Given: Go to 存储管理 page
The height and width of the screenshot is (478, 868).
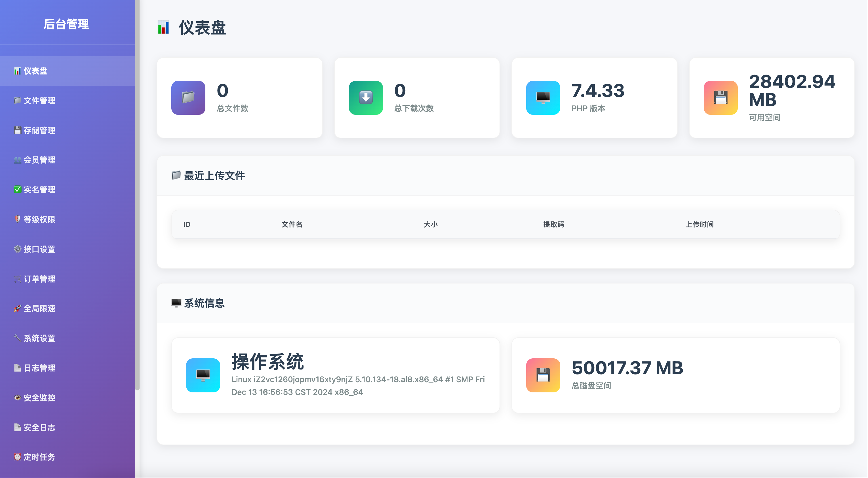Looking at the screenshot, I should (x=68, y=130).
